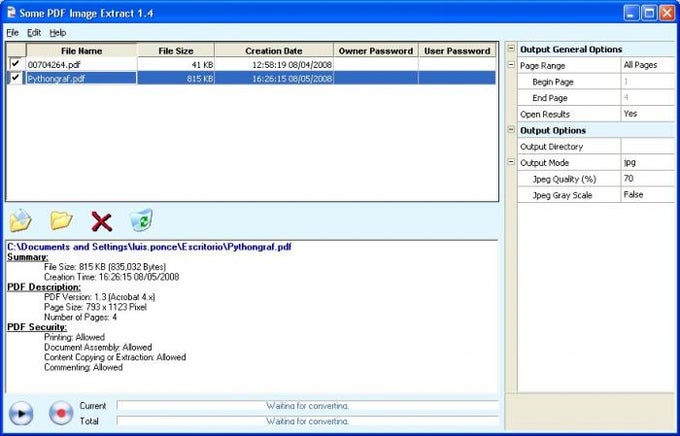Click the open folder icon
This screenshot has width=680, height=436.
coord(61,220)
